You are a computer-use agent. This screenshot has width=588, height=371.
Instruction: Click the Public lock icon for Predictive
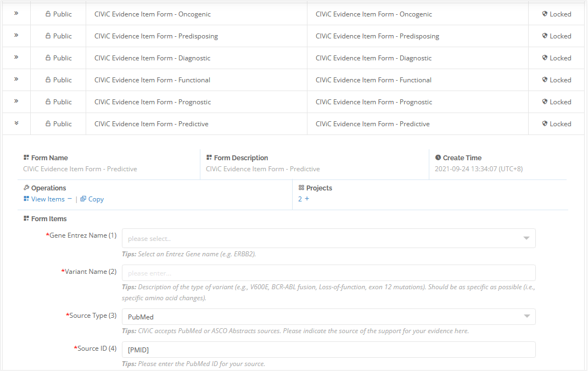tap(48, 123)
